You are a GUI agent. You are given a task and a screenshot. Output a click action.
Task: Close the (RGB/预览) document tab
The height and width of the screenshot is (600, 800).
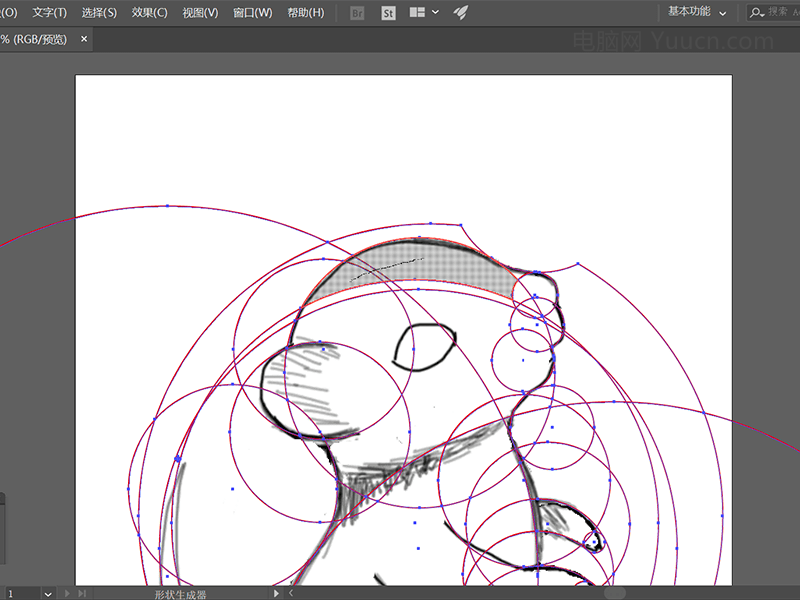(x=84, y=39)
